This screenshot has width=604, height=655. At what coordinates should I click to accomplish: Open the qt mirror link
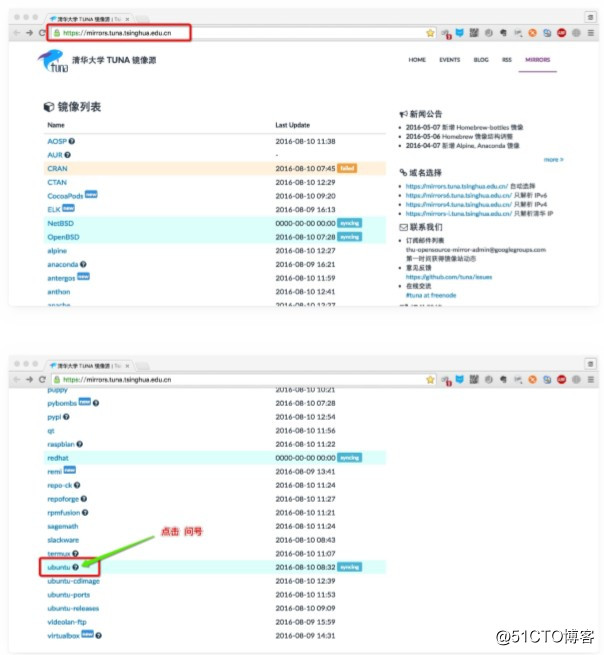coord(51,431)
